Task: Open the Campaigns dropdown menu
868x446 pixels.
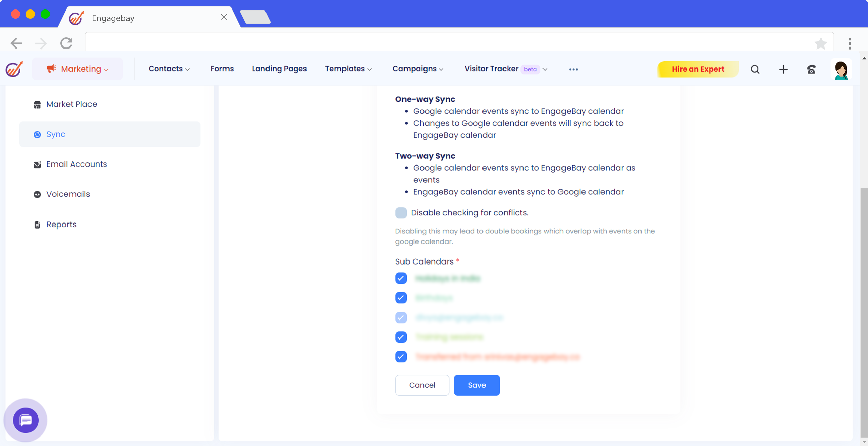Action: (x=418, y=69)
